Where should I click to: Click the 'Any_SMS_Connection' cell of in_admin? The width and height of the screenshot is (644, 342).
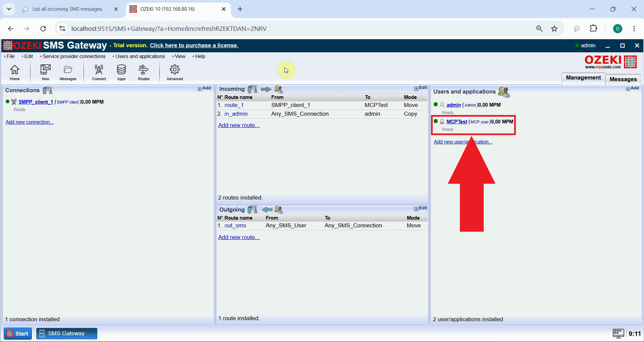tap(300, 114)
